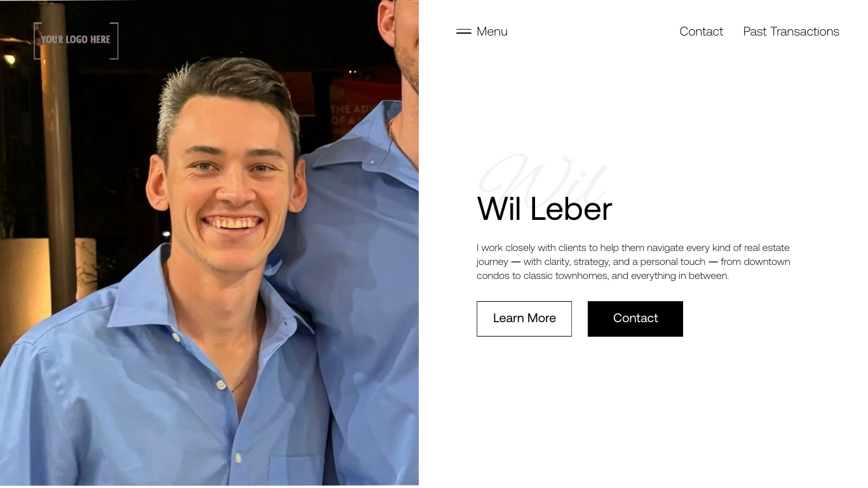Click the glowing lamp in photo background
868x488 pixels.
click(x=10, y=58)
